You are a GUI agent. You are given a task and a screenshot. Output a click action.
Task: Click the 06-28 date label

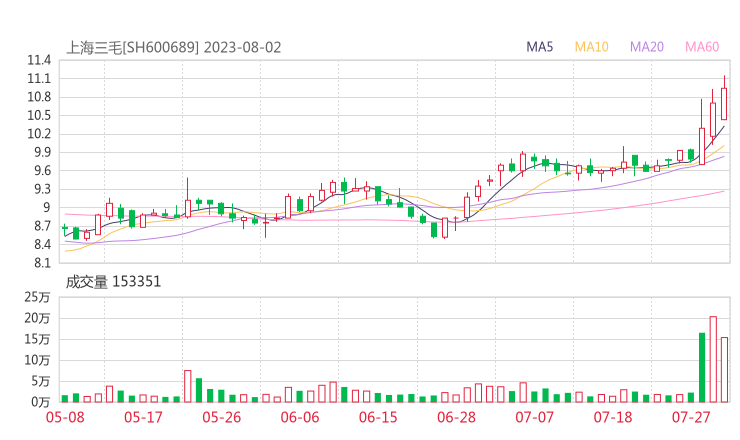point(456,417)
